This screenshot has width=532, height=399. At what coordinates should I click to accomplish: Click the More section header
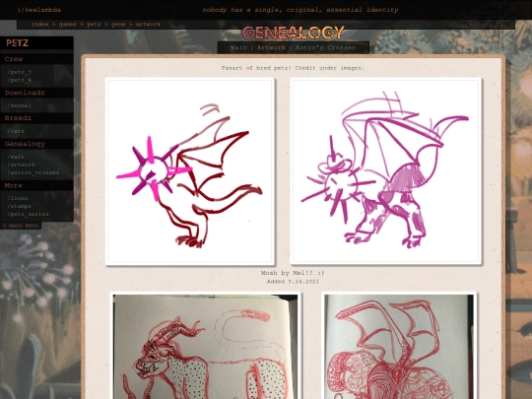pyautogui.click(x=37, y=185)
